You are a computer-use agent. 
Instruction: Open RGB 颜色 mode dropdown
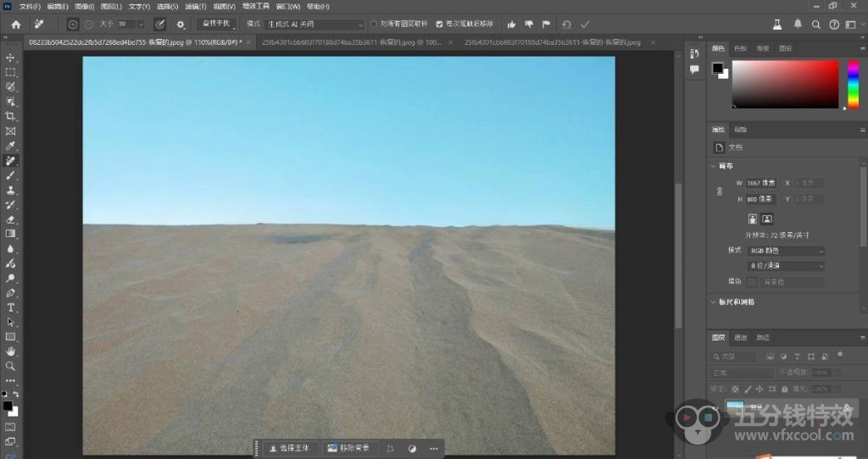pyautogui.click(x=786, y=251)
